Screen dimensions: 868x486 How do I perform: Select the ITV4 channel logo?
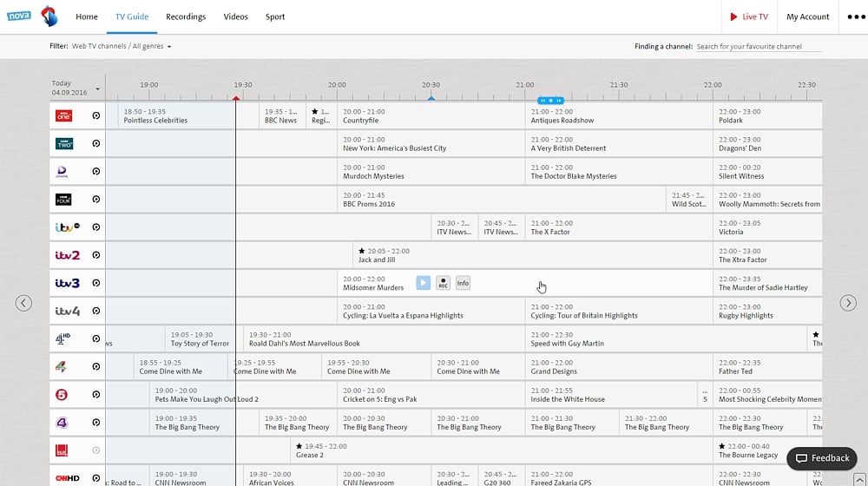(68, 311)
